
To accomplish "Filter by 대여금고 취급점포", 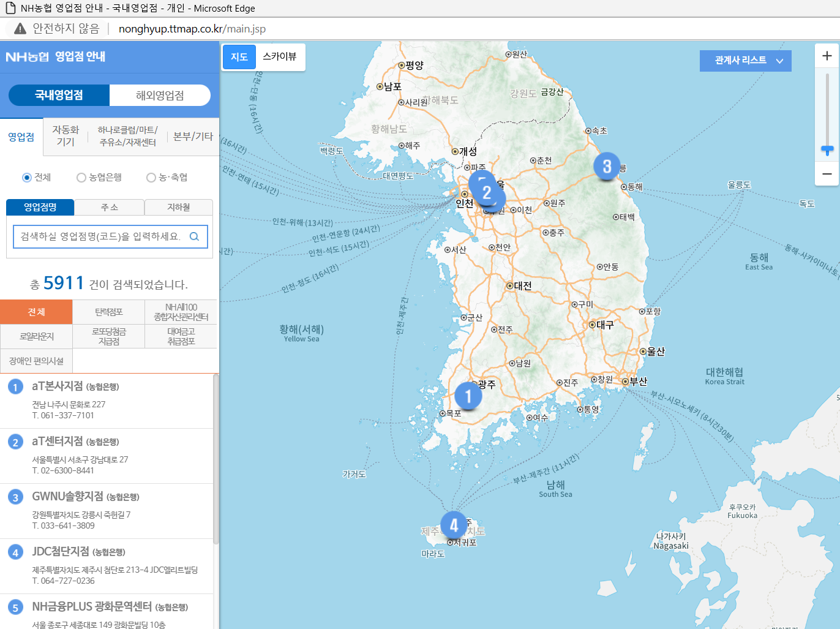I will [x=181, y=336].
